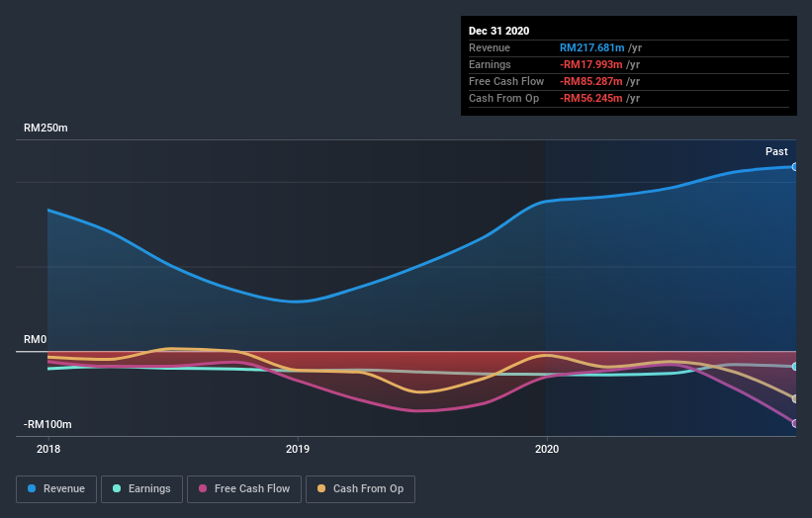Screen dimensions: 812x518
Task: Click the 2018 x-axis label
Action: 48,449
